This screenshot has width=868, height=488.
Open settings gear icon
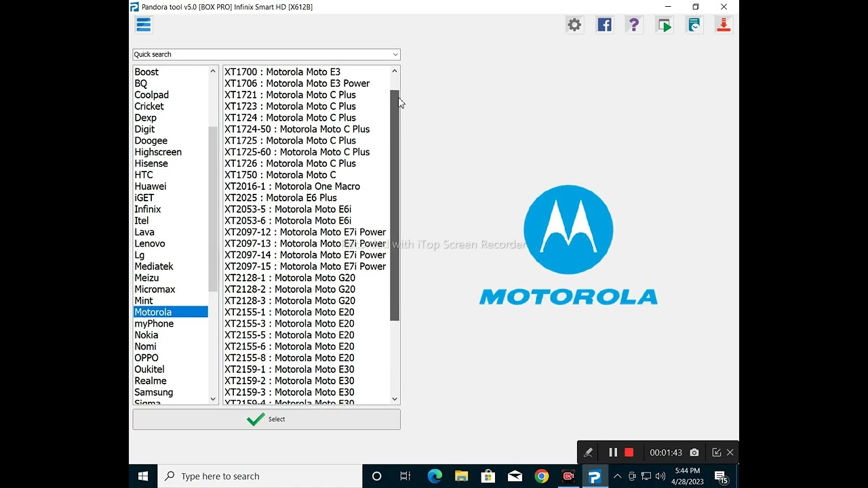click(574, 25)
